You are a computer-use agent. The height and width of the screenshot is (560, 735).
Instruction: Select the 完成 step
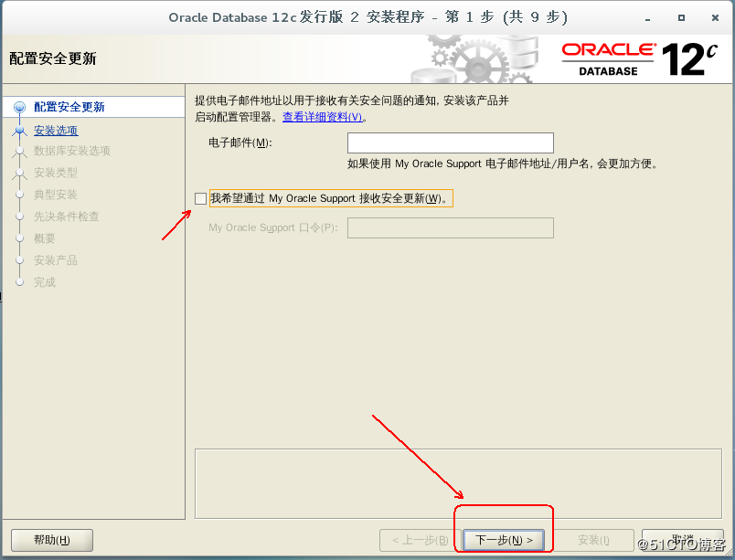pos(45,282)
